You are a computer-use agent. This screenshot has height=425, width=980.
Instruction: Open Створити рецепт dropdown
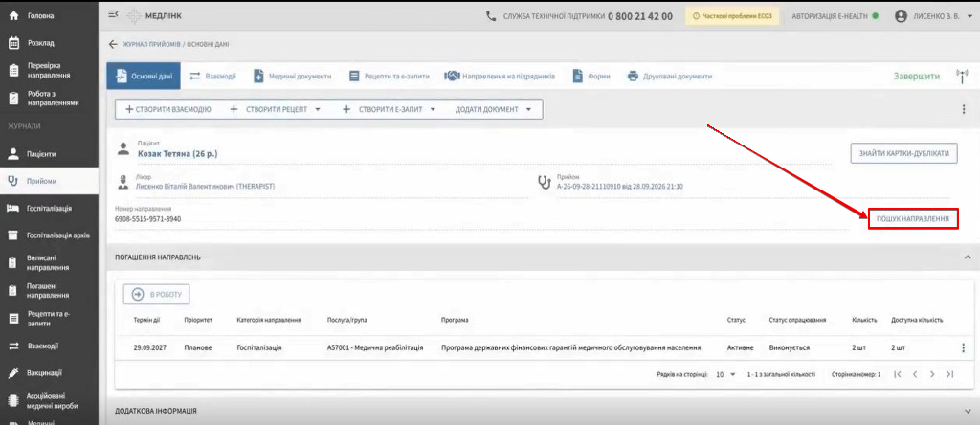click(276, 109)
